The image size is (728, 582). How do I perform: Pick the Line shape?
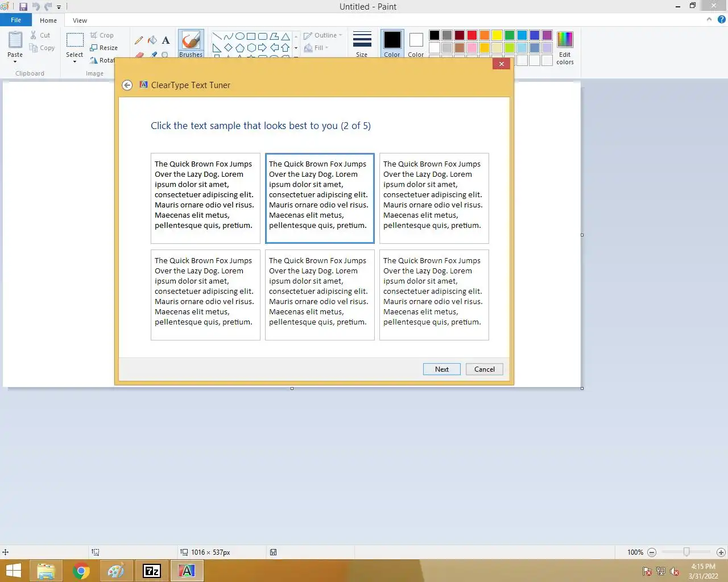(x=217, y=36)
